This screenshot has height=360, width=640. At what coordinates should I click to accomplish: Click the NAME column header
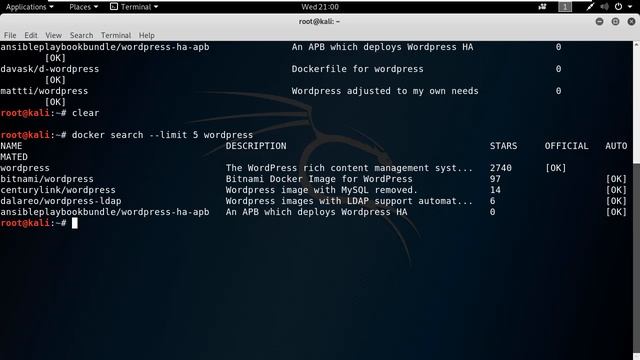[x=11, y=146]
